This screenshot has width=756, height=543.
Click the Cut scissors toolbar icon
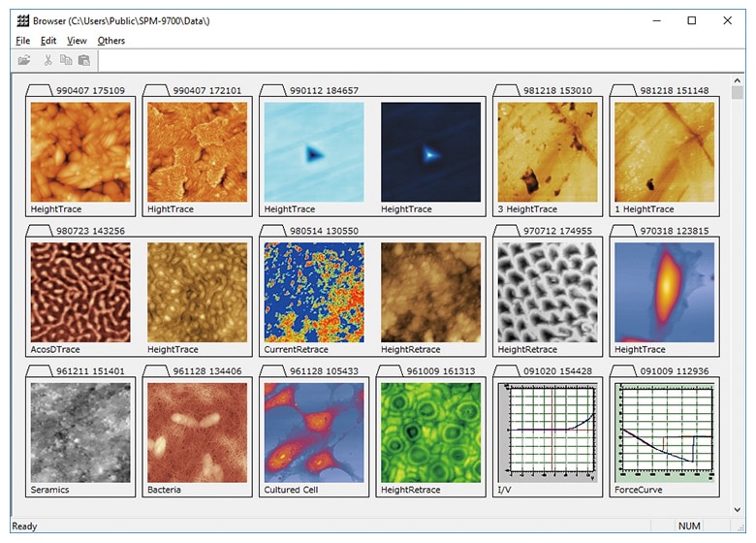(48, 60)
